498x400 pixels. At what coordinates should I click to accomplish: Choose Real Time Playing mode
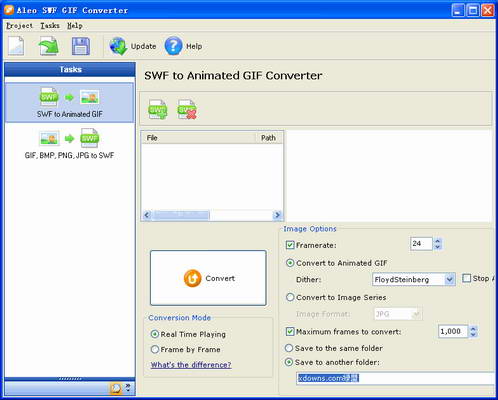tap(155, 334)
